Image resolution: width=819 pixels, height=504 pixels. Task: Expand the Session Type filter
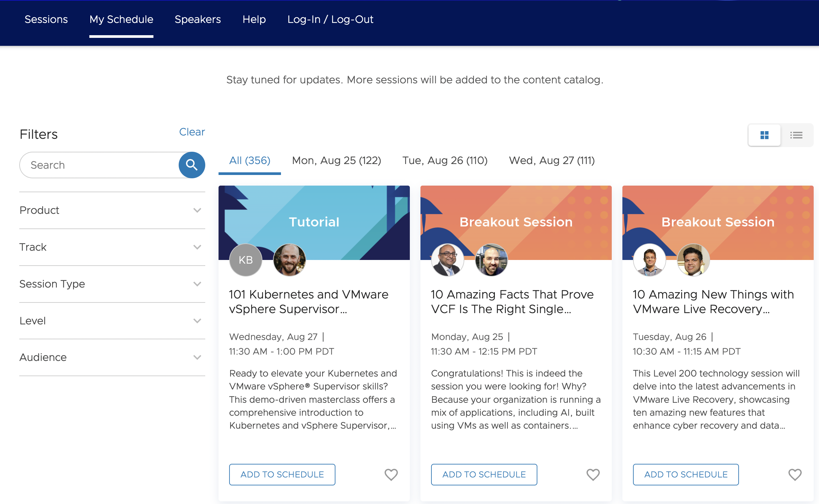coord(112,284)
